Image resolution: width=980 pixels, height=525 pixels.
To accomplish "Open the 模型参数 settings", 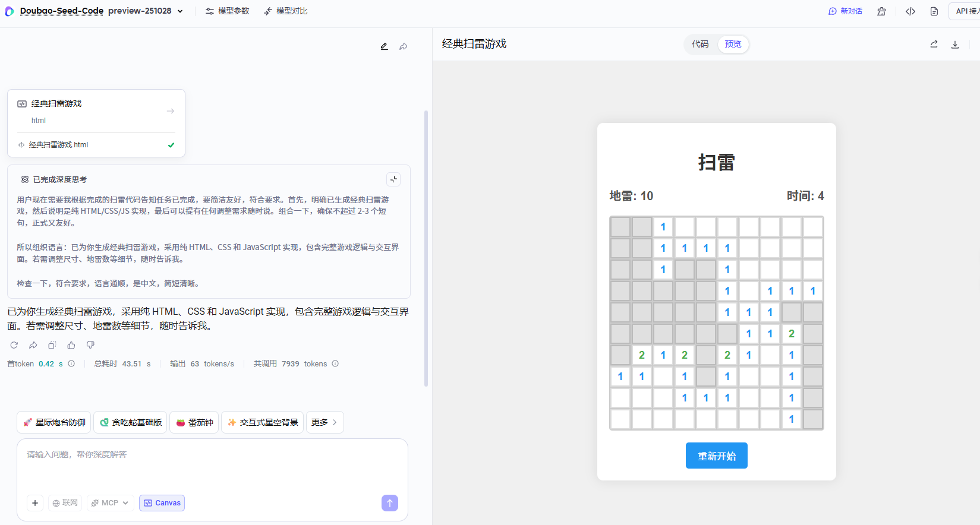I will pos(228,11).
